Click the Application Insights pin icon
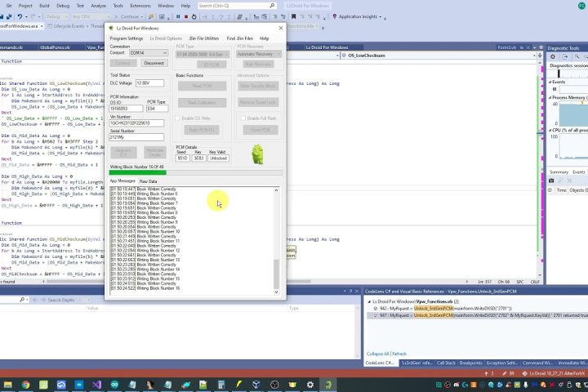This screenshot has height=392, width=588. point(335,16)
